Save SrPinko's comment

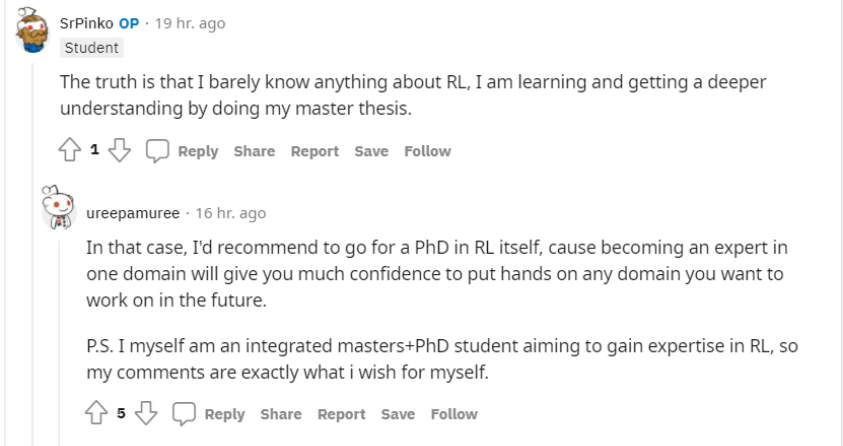coord(371,151)
